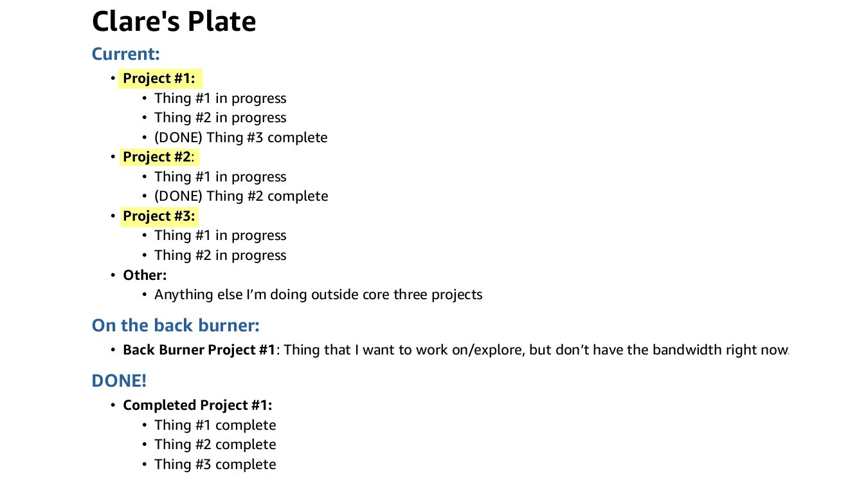868x489 pixels.
Task: Click the Other: bold heading
Action: click(145, 275)
